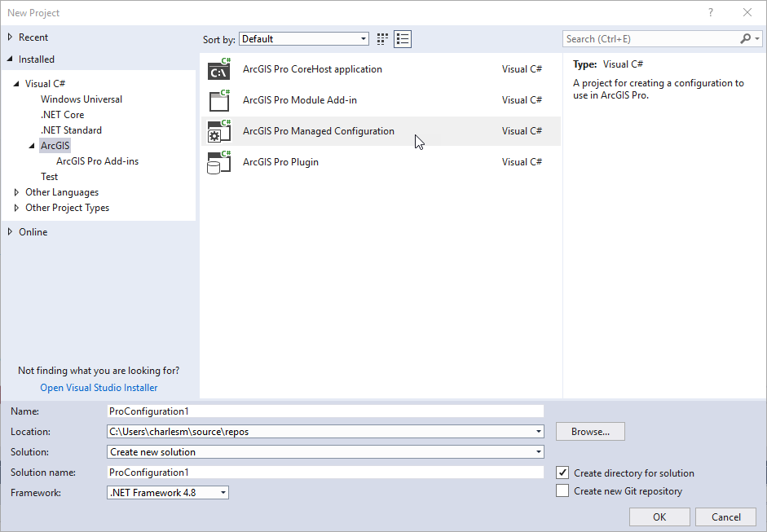This screenshot has width=767, height=532.
Task: Click the Open Visual Studio Installer link
Action: pyautogui.click(x=98, y=387)
